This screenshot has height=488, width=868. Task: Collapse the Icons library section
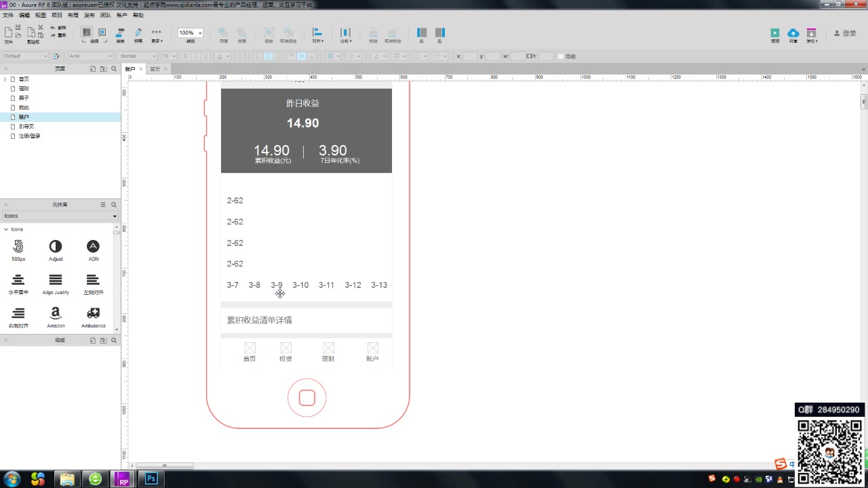(x=6, y=229)
